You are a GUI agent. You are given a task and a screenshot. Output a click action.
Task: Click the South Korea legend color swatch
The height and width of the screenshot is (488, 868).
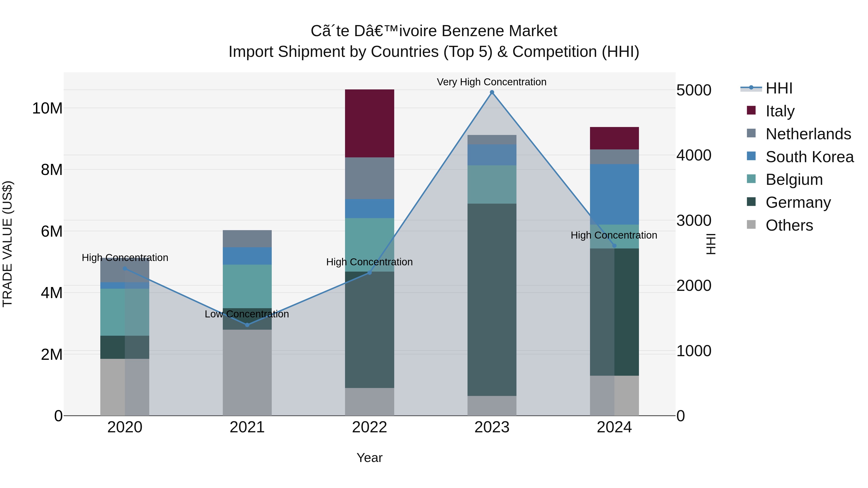pyautogui.click(x=751, y=156)
